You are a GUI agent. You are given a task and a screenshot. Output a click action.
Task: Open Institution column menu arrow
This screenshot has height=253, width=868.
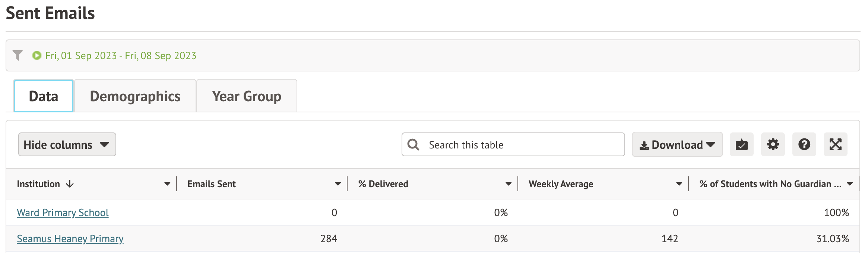point(167,184)
